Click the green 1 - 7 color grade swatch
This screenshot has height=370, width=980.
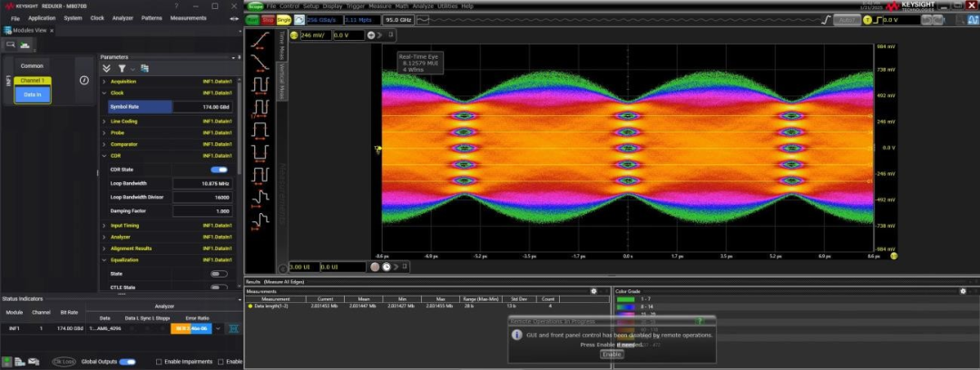pyautogui.click(x=627, y=298)
